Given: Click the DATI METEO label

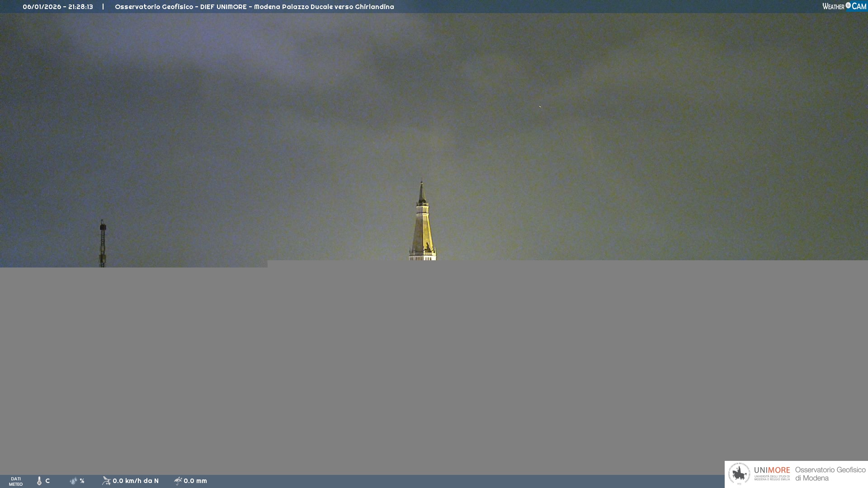Looking at the screenshot, I should coord(16,481).
